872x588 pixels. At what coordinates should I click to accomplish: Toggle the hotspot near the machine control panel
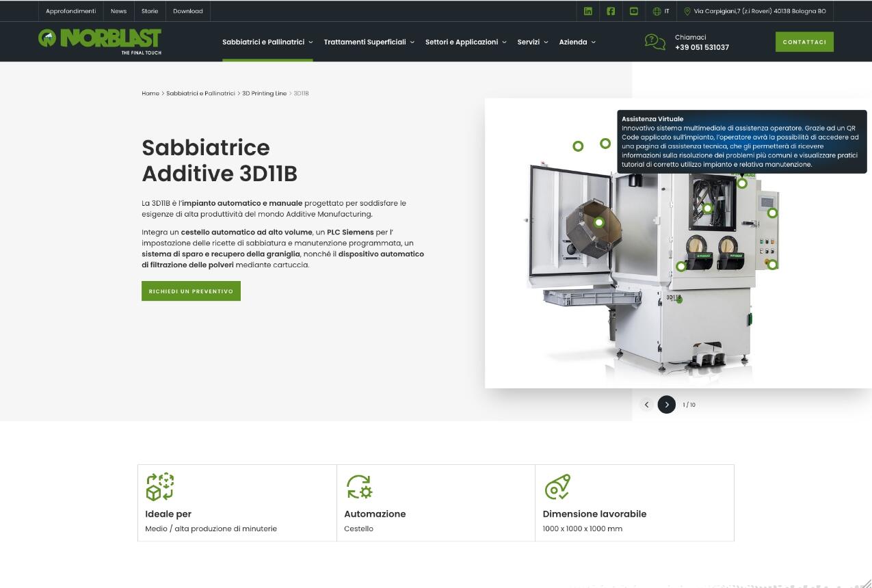773,213
